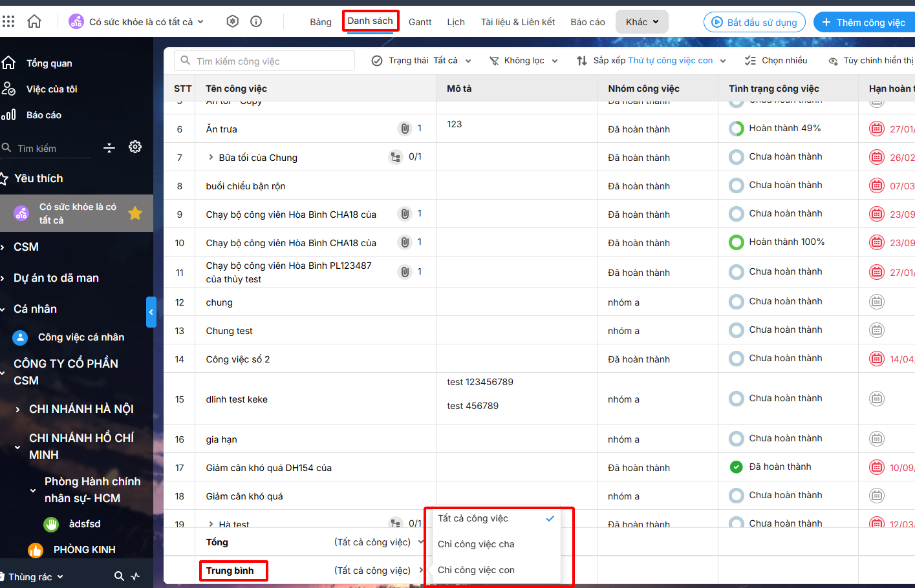Open the Khác dropdown
The width and height of the screenshot is (915, 588).
pyautogui.click(x=642, y=22)
